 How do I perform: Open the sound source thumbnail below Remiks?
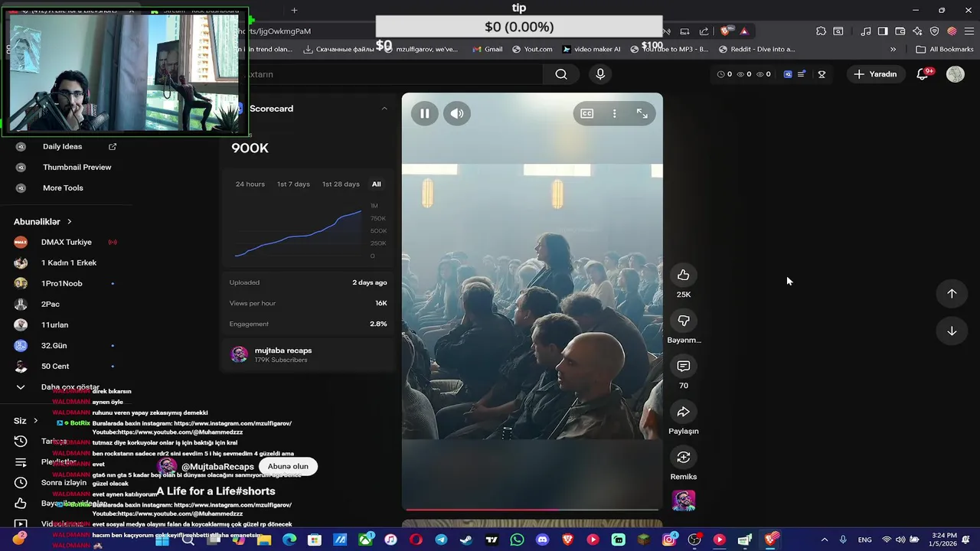[x=684, y=500]
